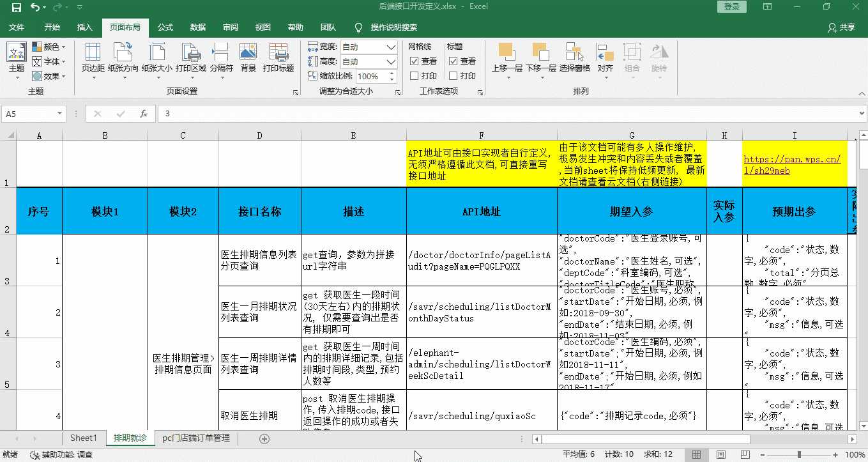Click the 共享 share button

(841, 27)
